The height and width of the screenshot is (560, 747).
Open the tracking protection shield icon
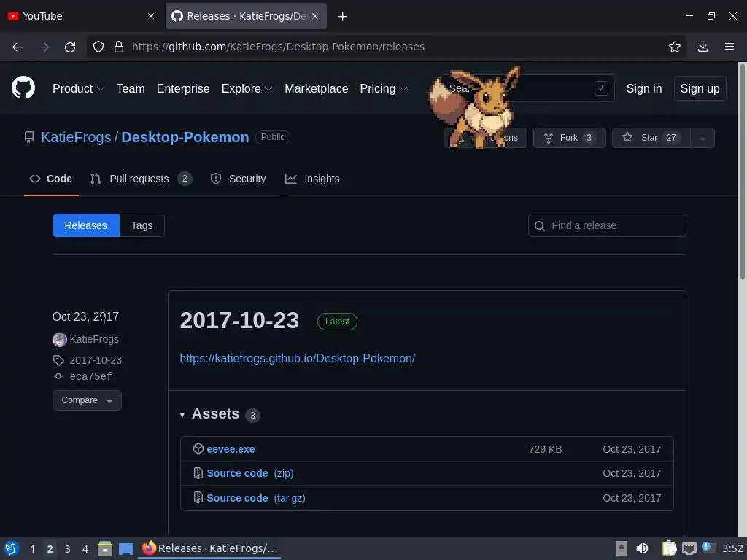point(98,47)
